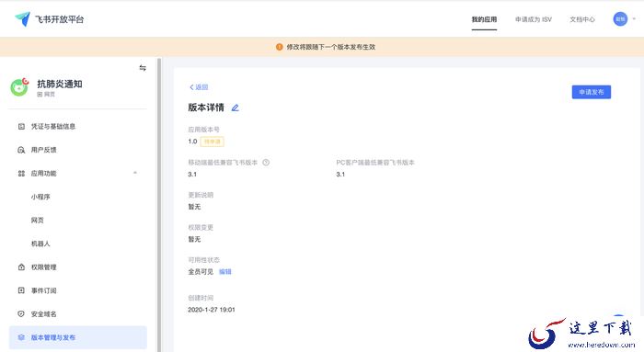This screenshot has height=352, width=644.
Task: Open 安全域名 in sidebar
Action: tap(78, 313)
